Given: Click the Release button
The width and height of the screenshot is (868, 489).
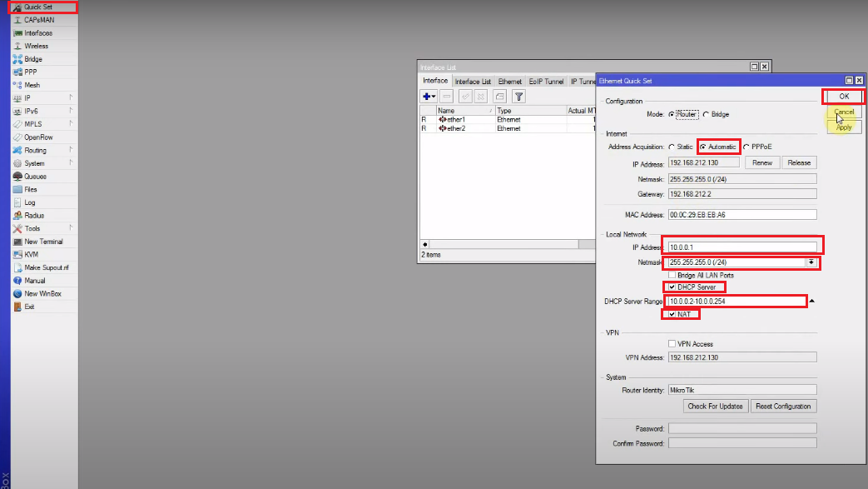Looking at the screenshot, I should click(x=799, y=163).
